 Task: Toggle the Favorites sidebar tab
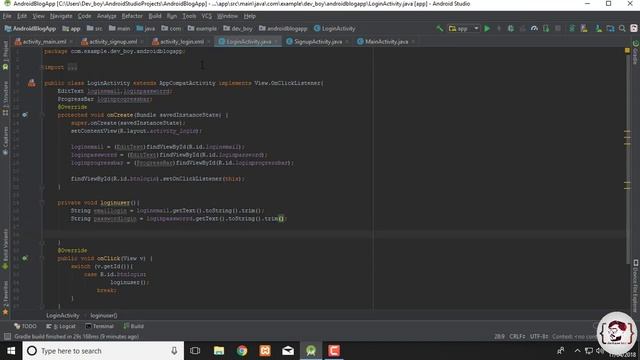tap(5, 297)
